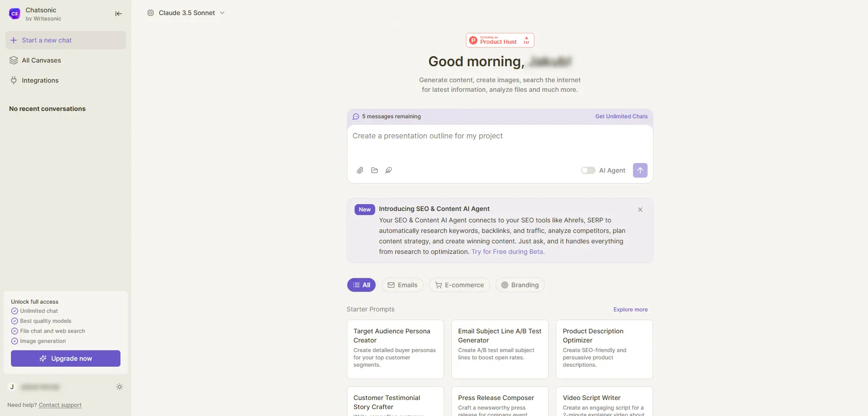Screen dimensions: 868x416
Task: Open Press Release Composer prompt
Action: 500,401
